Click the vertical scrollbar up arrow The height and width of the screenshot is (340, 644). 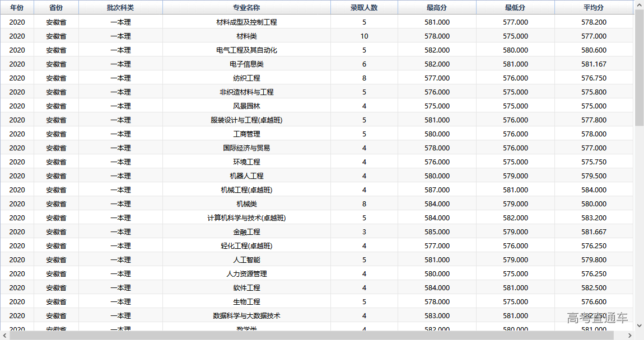(x=639, y=4)
